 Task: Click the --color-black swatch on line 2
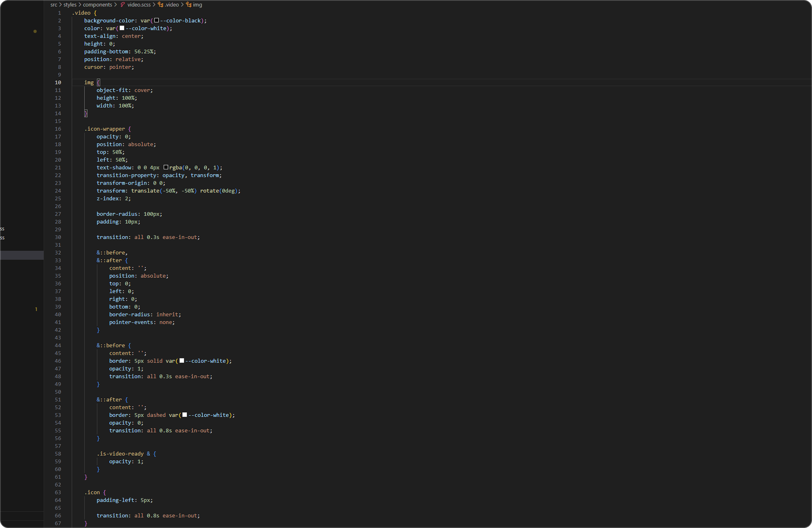(156, 20)
